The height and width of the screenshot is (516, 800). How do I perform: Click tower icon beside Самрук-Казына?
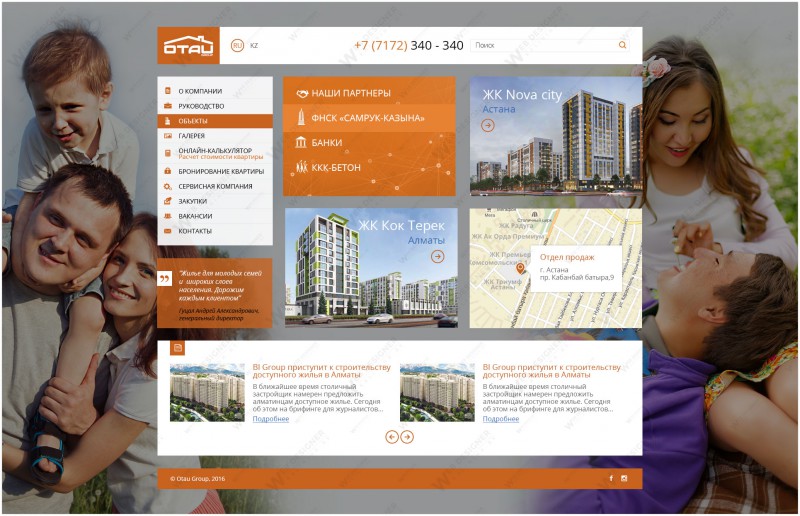click(x=301, y=117)
